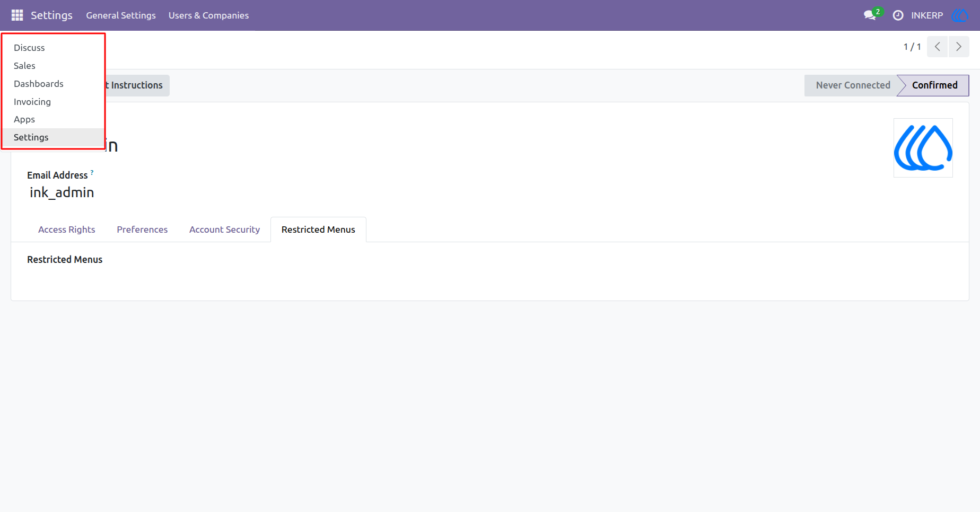Switch to the Access Rights tab
This screenshot has height=512, width=980.
[x=67, y=229]
